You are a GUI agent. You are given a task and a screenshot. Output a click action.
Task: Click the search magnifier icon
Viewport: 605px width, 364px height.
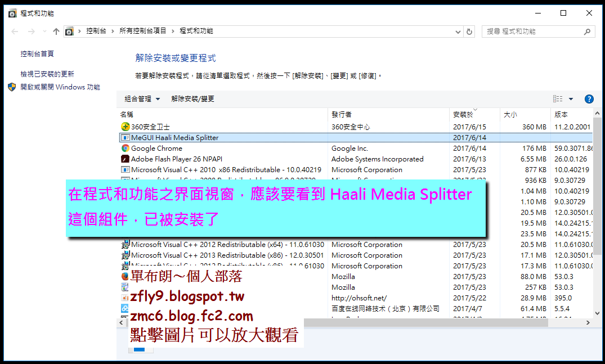pos(587,32)
